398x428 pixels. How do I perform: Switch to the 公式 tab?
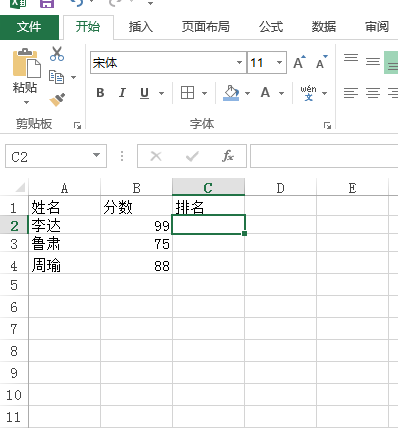271,27
